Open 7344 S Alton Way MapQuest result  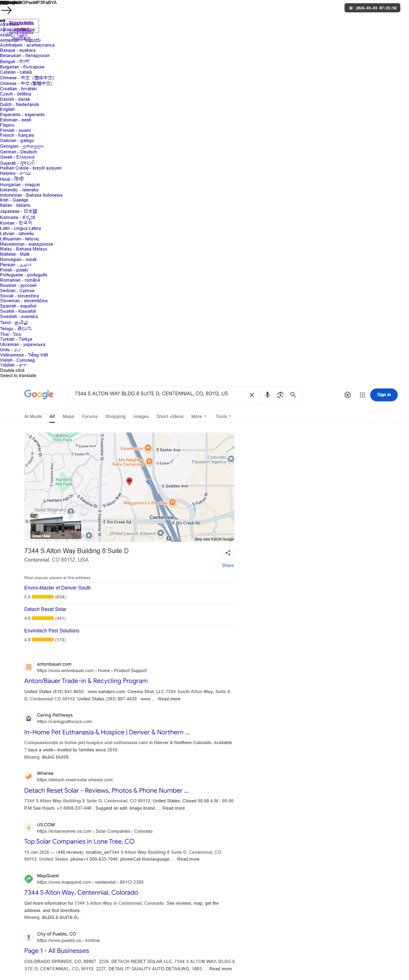pos(81,893)
